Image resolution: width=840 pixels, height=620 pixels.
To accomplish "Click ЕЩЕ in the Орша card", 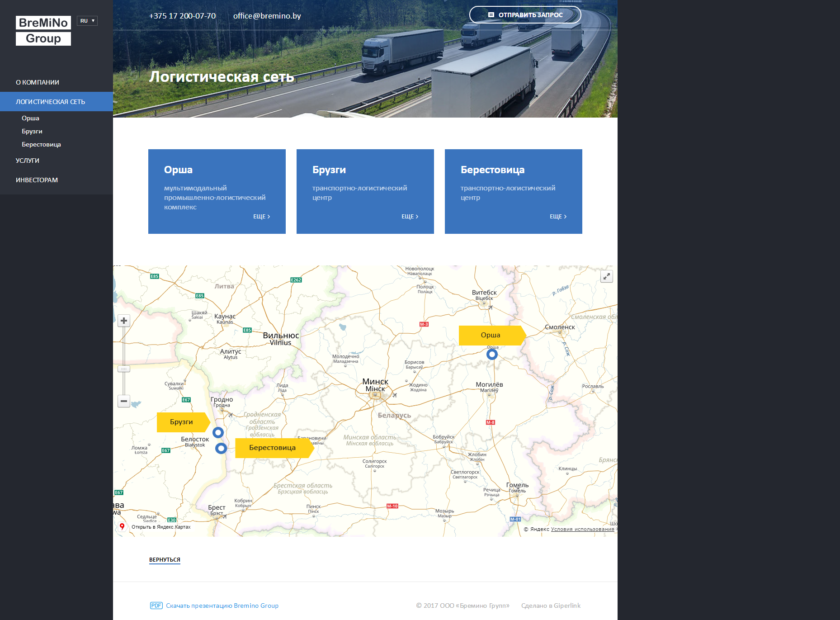I will pyautogui.click(x=261, y=217).
